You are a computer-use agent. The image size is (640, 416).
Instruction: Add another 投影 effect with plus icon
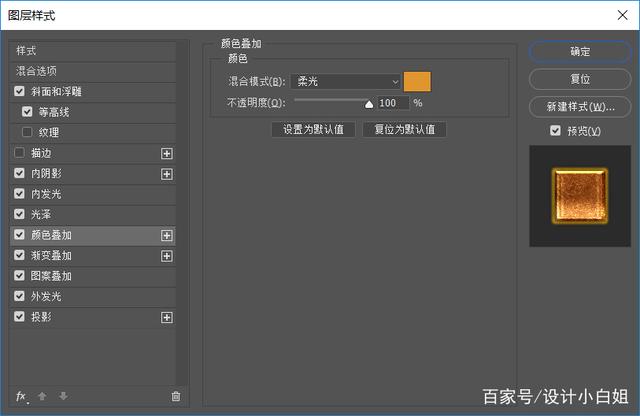(167, 318)
